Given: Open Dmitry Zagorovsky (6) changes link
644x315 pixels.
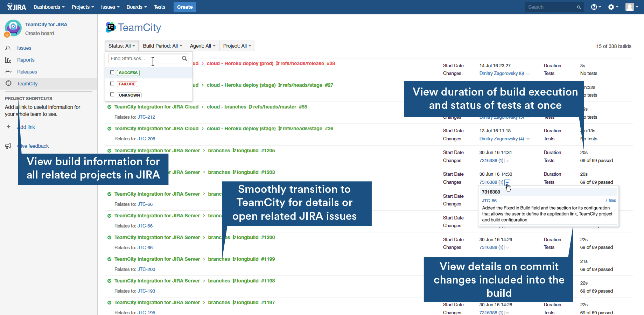Looking at the screenshot, I should tap(502, 73).
